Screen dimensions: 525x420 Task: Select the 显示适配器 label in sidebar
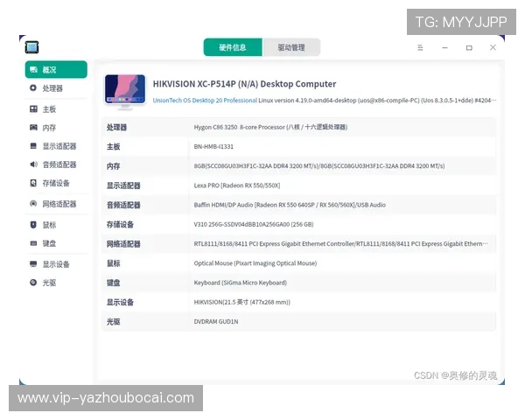[59, 146]
